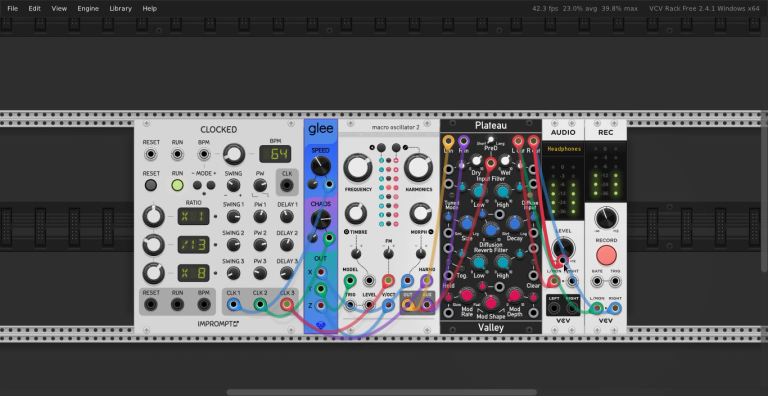Click the CLK 2 output jack
This screenshot has width=768, height=396.
coord(260,305)
